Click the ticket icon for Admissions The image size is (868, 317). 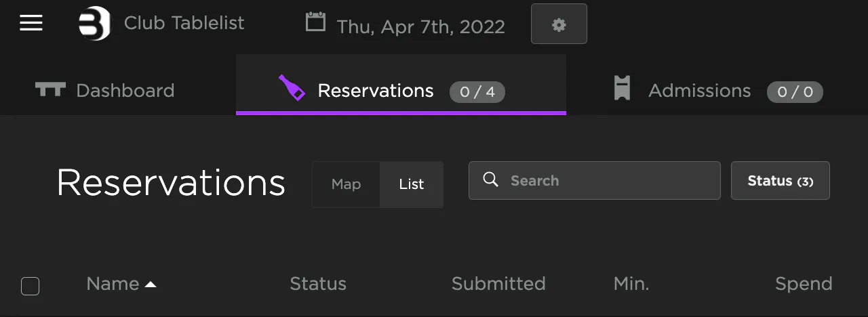[x=622, y=89]
